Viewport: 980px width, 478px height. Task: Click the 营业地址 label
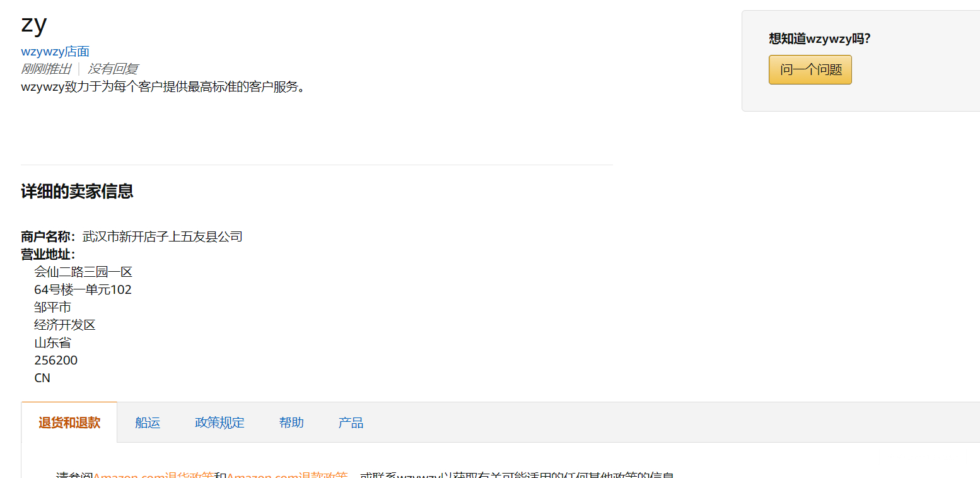point(48,254)
